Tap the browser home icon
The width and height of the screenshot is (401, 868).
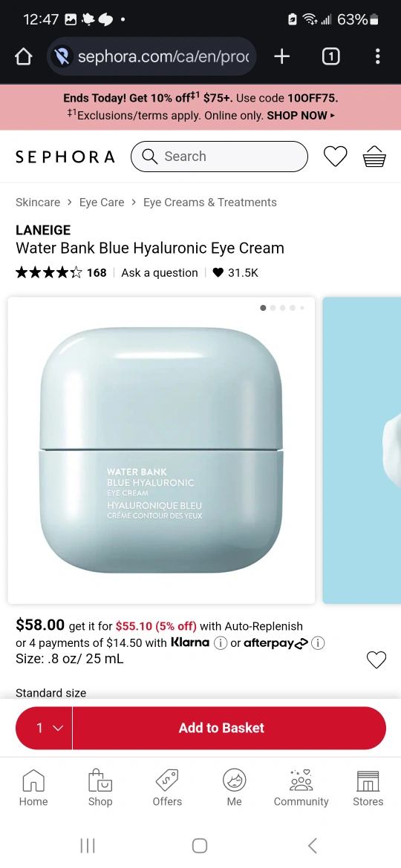[23, 56]
